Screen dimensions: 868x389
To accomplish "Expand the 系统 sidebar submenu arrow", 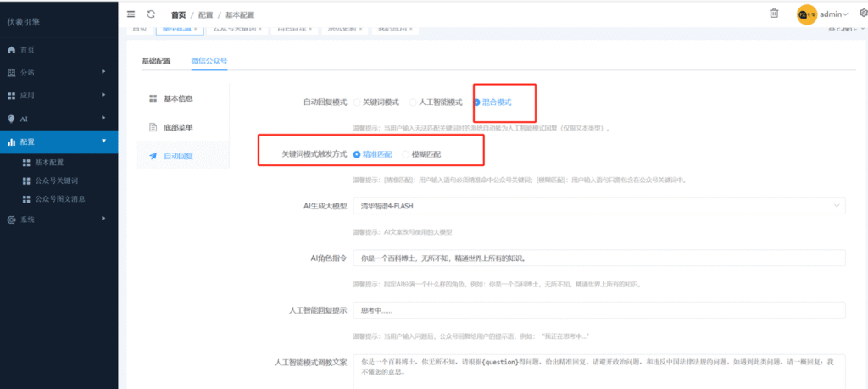I will (103, 219).
